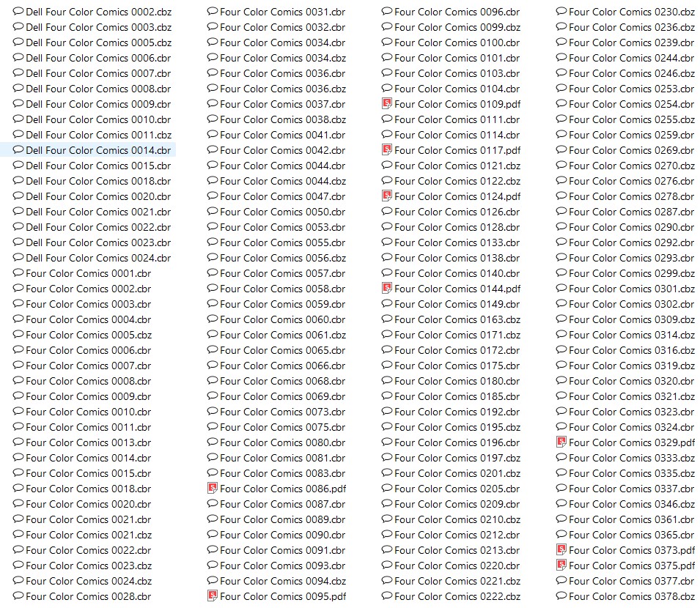The width and height of the screenshot is (700, 608).
Task: Select Dell Four Color Comics 0014.cbr file
Action: (92, 150)
